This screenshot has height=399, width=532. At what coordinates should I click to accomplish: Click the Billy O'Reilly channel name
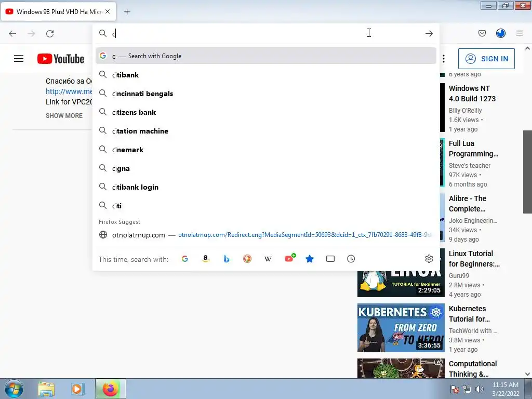pyautogui.click(x=465, y=111)
